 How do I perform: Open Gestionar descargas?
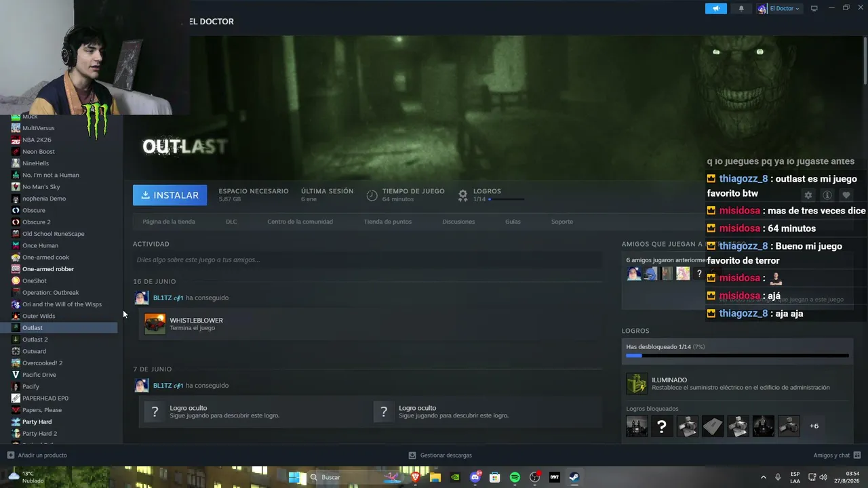pyautogui.click(x=440, y=455)
